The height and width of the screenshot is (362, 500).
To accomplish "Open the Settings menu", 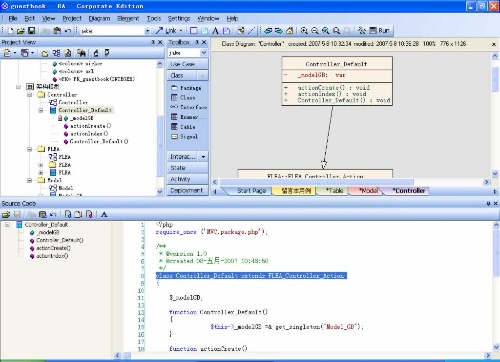I will [179, 18].
